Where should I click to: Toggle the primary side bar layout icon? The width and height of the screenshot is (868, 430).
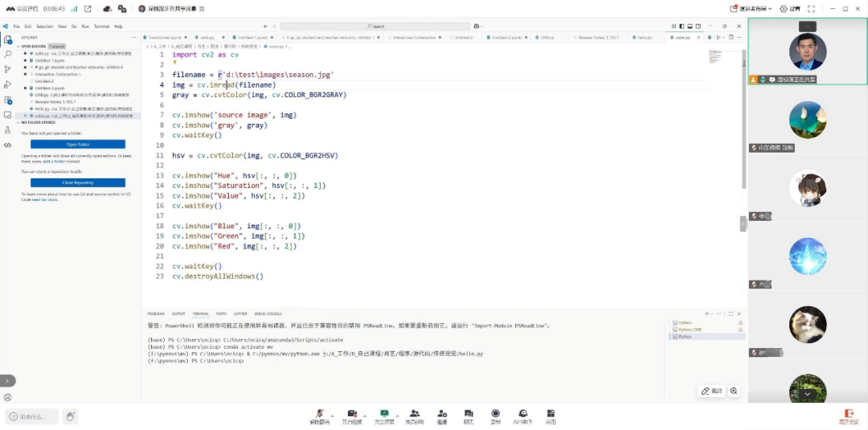[x=682, y=26]
